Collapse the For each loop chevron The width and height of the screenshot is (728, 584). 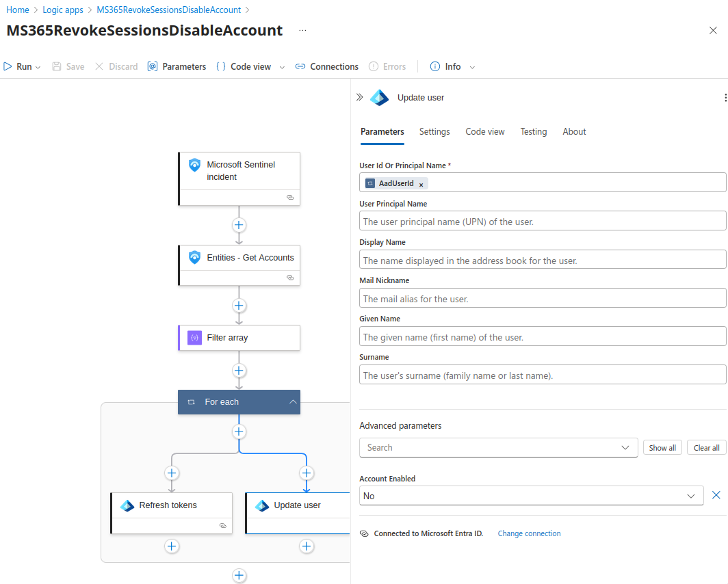tap(293, 401)
